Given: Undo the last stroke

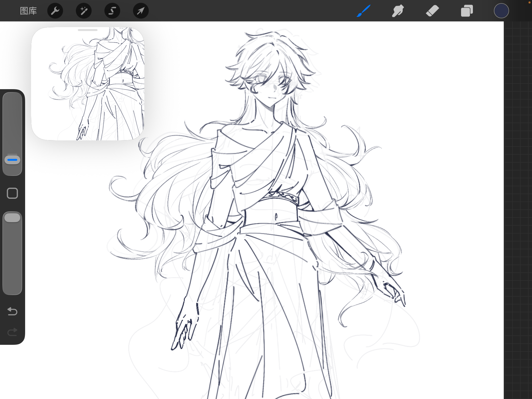Looking at the screenshot, I should click(x=12, y=311).
